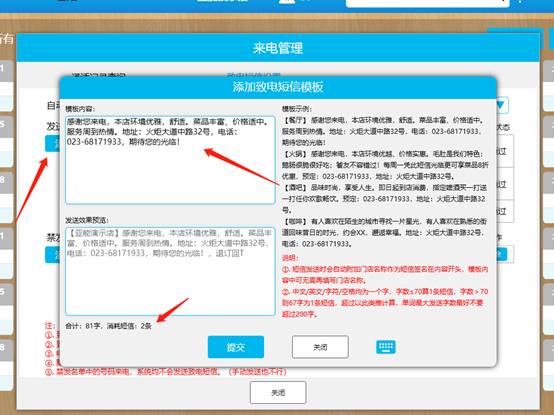The image size is (554, 415).
Task: Click the white search box in the top bar
Action: pyautogui.click(x=427, y=3)
